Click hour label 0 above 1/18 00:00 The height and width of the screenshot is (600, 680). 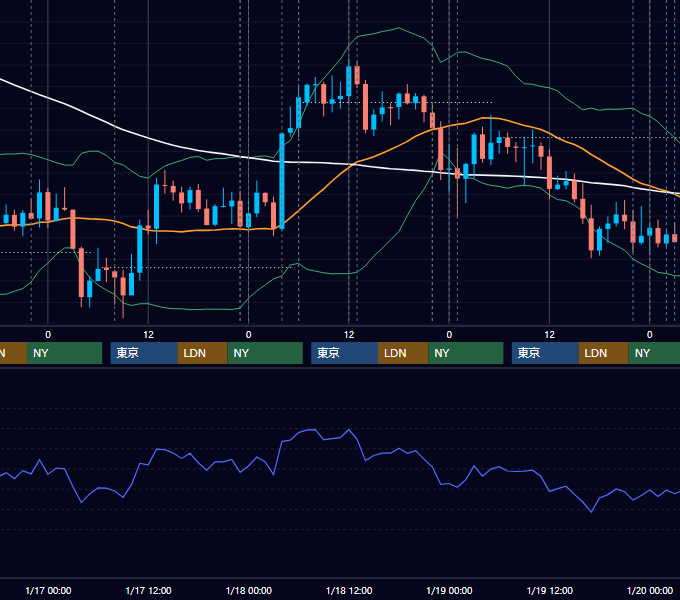click(x=248, y=335)
